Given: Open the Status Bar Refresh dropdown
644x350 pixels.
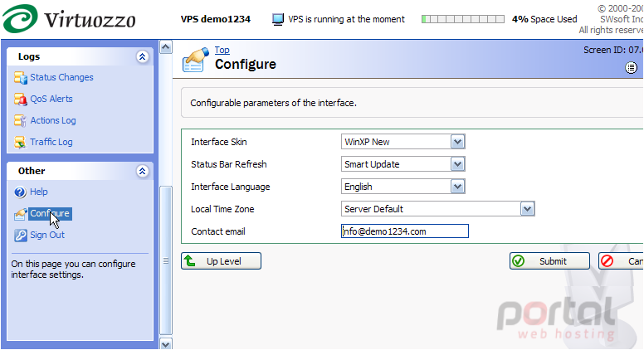Looking at the screenshot, I should tap(402, 164).
